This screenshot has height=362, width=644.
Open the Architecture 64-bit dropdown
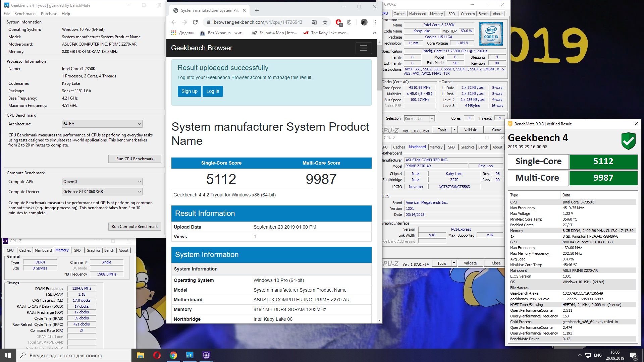[102, 124]
